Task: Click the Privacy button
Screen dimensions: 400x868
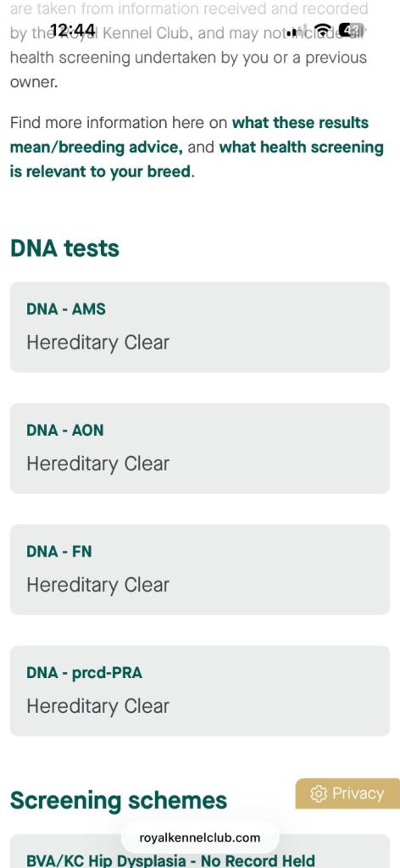Action: pyautogui.click(x=347, y=793)
